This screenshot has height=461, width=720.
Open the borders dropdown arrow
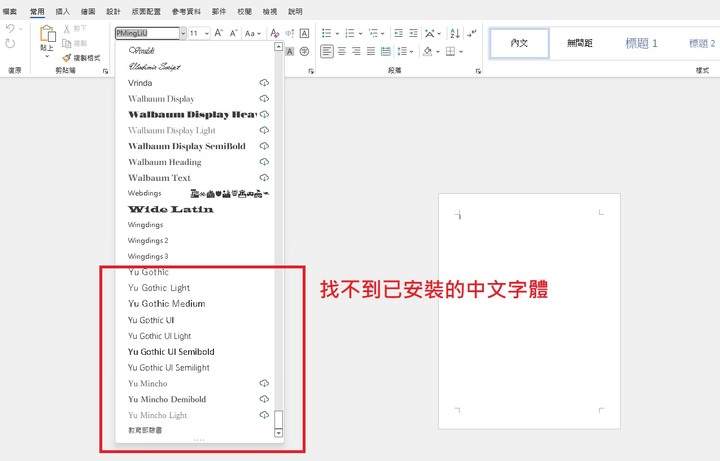tap(461, 51)
